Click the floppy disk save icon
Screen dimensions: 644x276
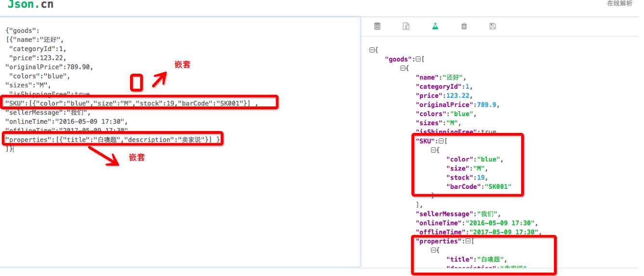tap(492, 26)
